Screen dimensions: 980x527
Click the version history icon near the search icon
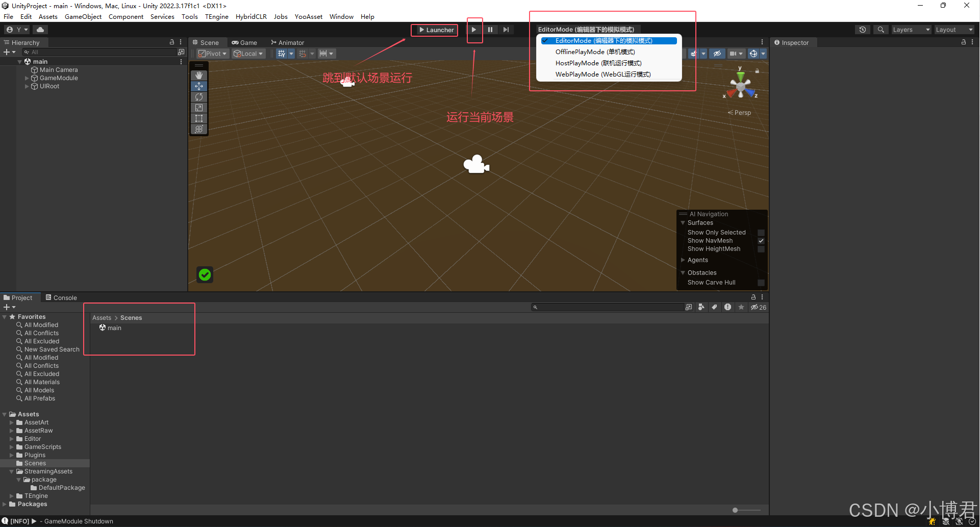point(863,29)
